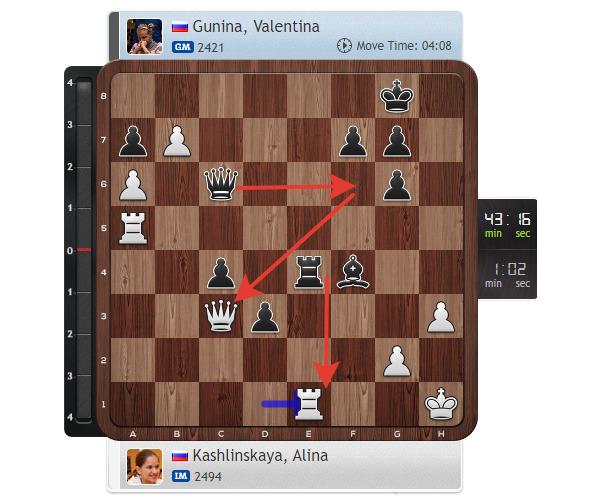Select the black queen on c6
The image size is (591, 497).
click(x=220, y=184)
